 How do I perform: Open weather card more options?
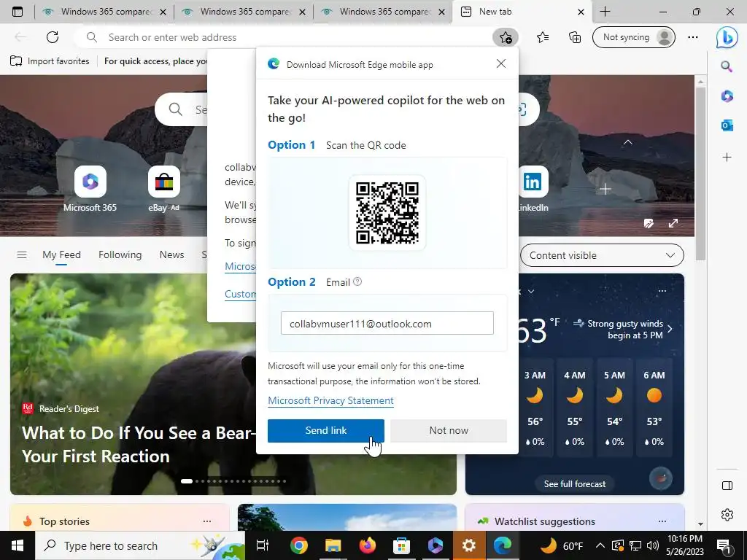coord(662,291)
